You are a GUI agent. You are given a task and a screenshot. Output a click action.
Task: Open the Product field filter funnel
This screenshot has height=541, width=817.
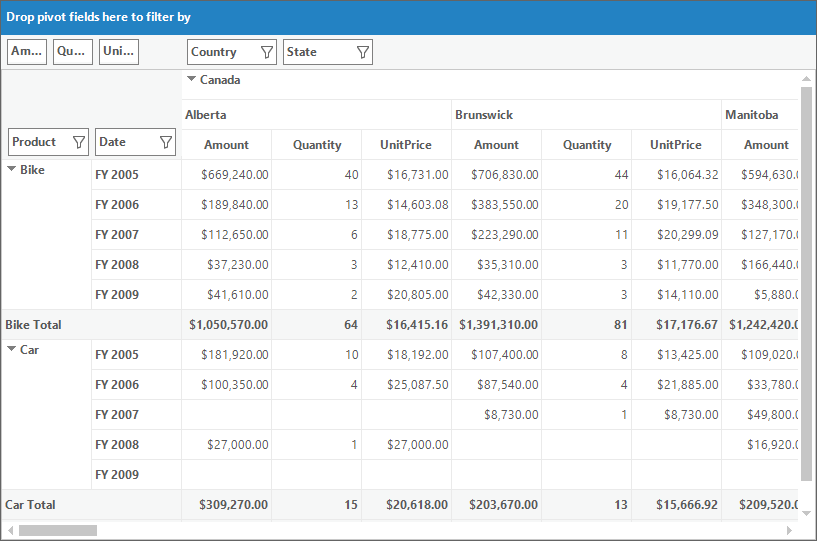pos(79,142)
